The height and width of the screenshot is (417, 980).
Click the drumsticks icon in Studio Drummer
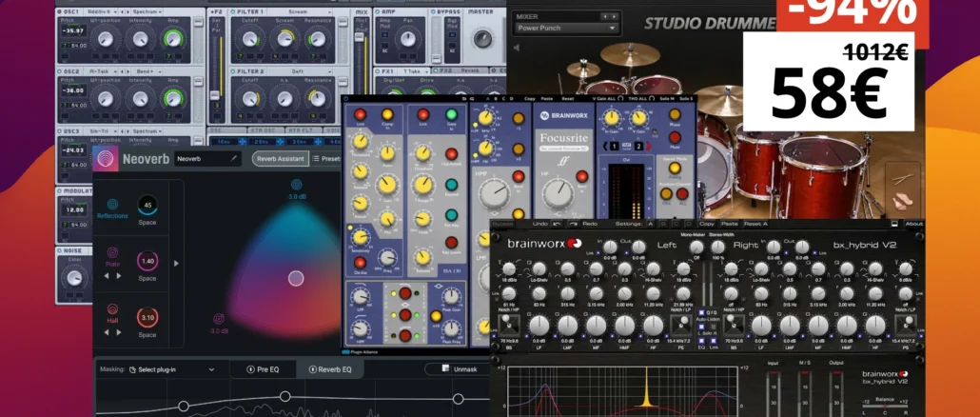[904, 180]
